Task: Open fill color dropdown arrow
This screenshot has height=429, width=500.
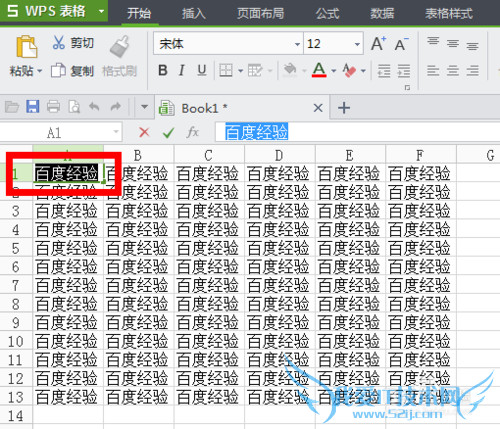Action: tap(304, 71)
